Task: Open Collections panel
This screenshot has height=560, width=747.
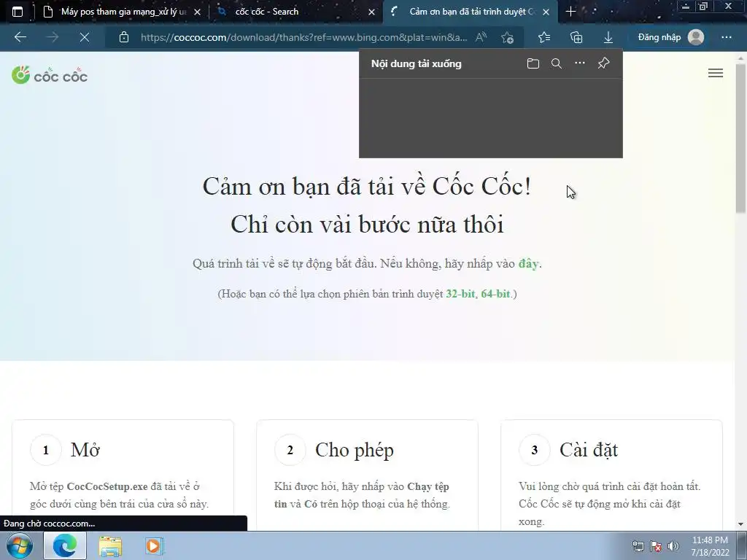Action: (x=576, y=37)
